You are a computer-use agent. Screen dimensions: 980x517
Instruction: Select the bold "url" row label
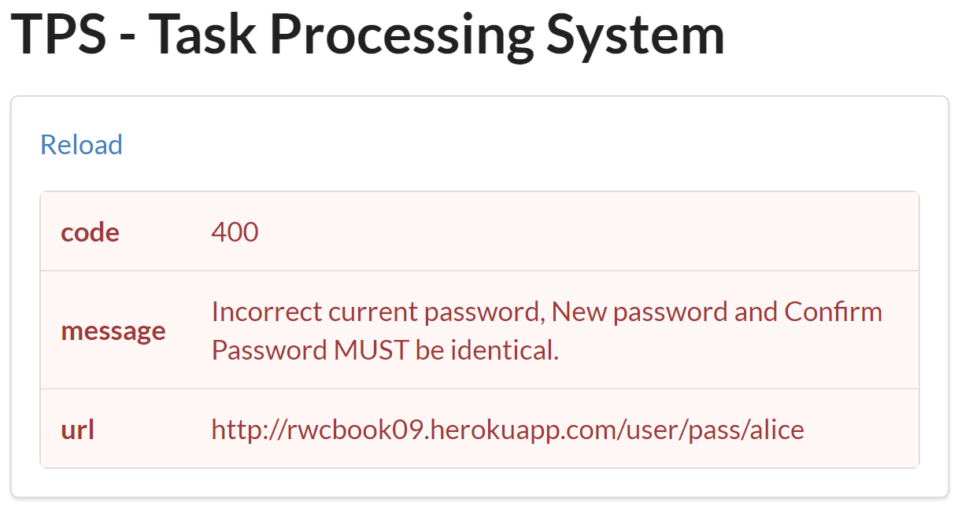click(x=78, y=430)
